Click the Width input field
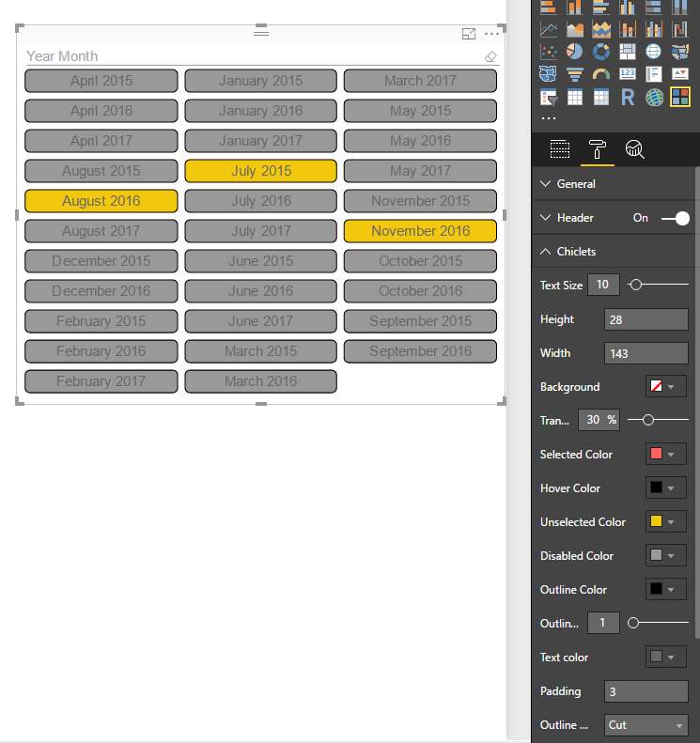The width and height of the screenshot is (700, 743). pyautogui.click(x=646, y=353)
